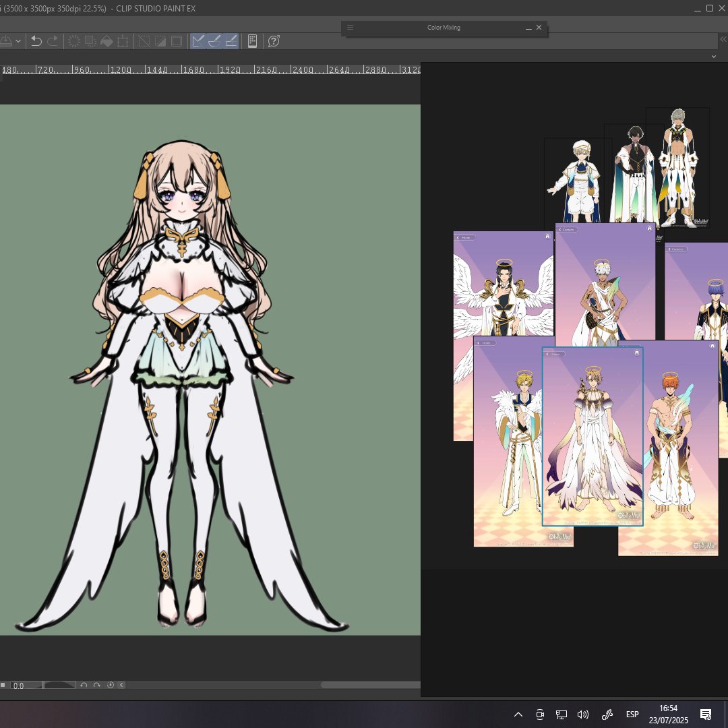Image resolution: width=728 pixels, height=728 pixels.
Task: Minimize the Color Mixing panel
Action: (528, 28)
